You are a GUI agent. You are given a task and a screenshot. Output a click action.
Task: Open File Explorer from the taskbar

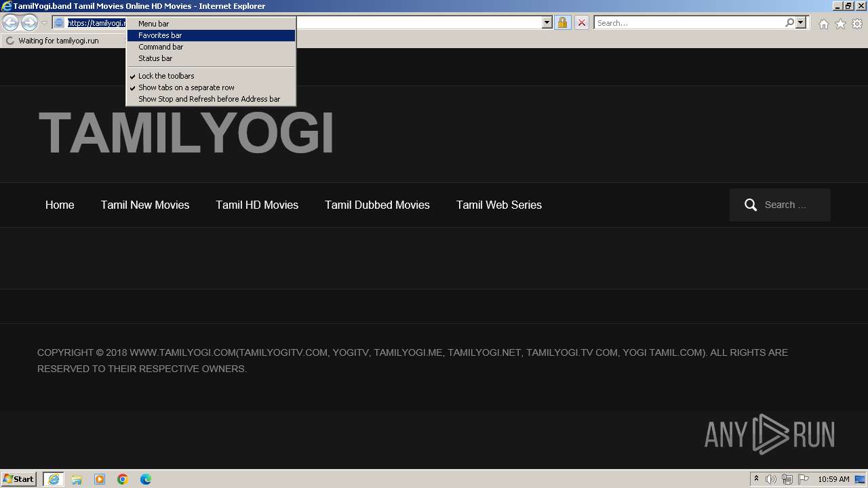click(x=77, y=479)
